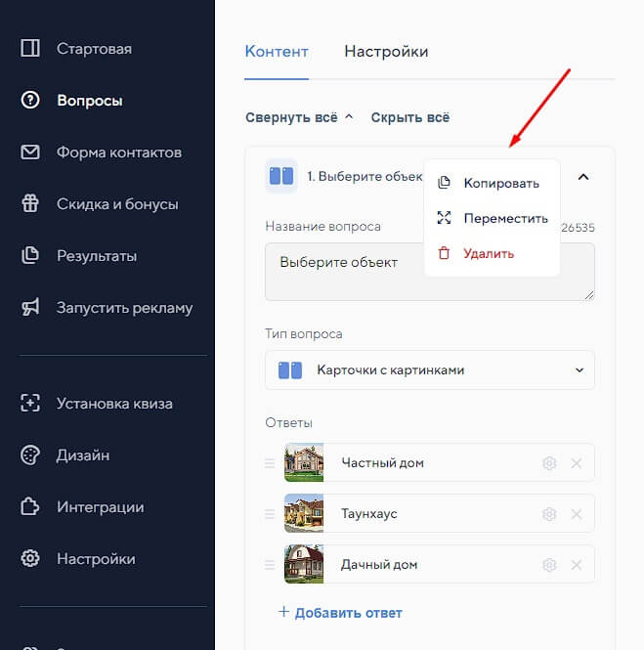Click the Тип вопроса label
Screen dimensions: 644x650
(304, 333)
